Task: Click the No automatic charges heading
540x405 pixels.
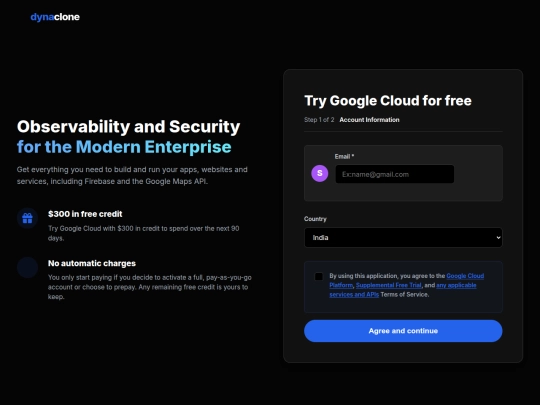Action: (92, 263)
